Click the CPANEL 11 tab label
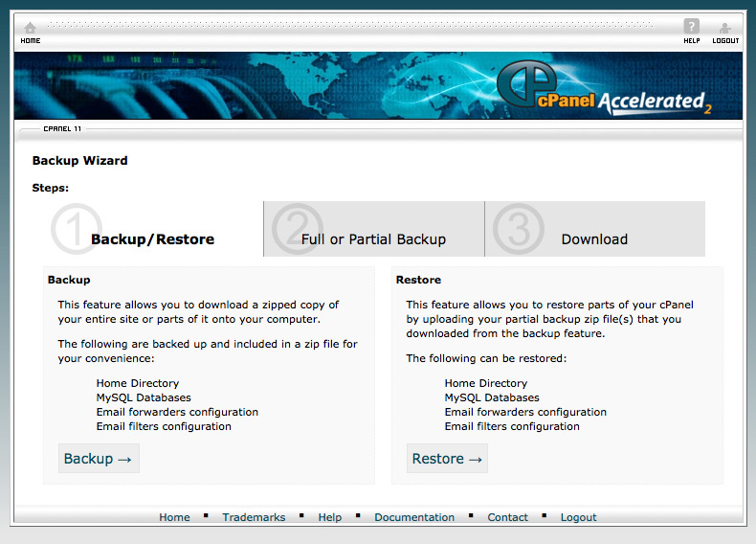This screenshot has height=544, width=756. click(x=62, y=128)
